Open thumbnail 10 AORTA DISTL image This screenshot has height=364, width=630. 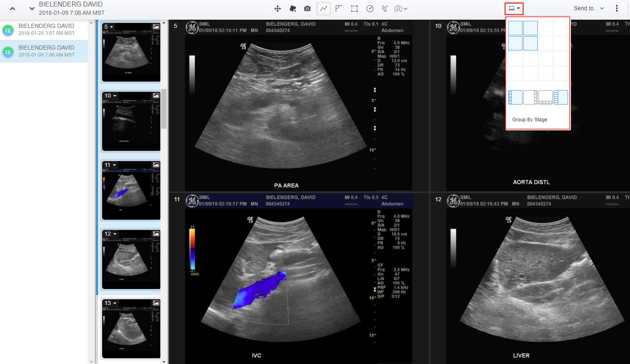click(131, 121)
